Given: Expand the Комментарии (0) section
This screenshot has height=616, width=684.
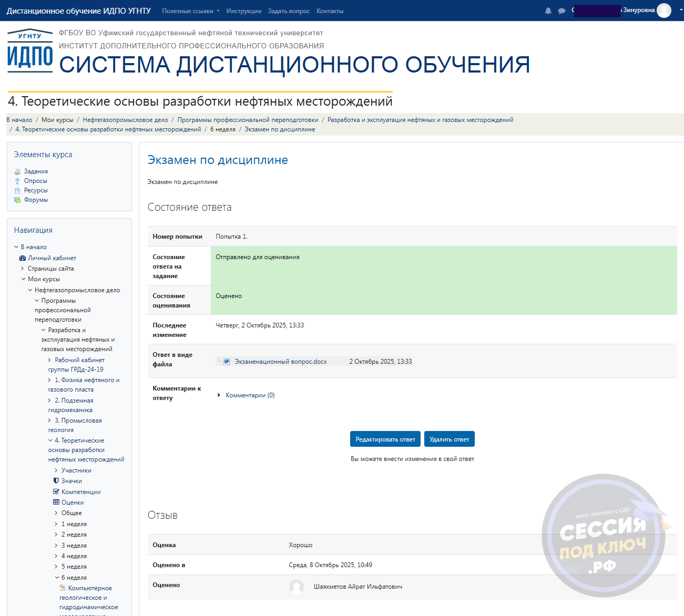Looking at the screenshot, I should 219,395.
